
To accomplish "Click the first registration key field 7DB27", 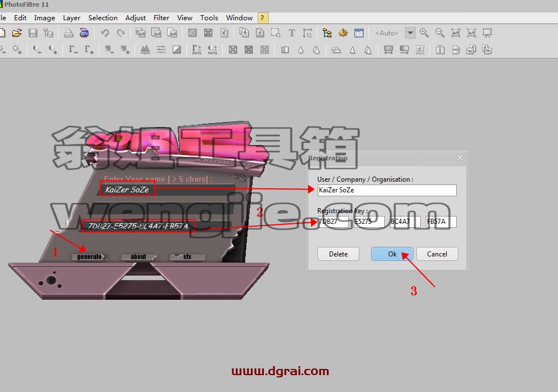I will click(x=333, y=222).
